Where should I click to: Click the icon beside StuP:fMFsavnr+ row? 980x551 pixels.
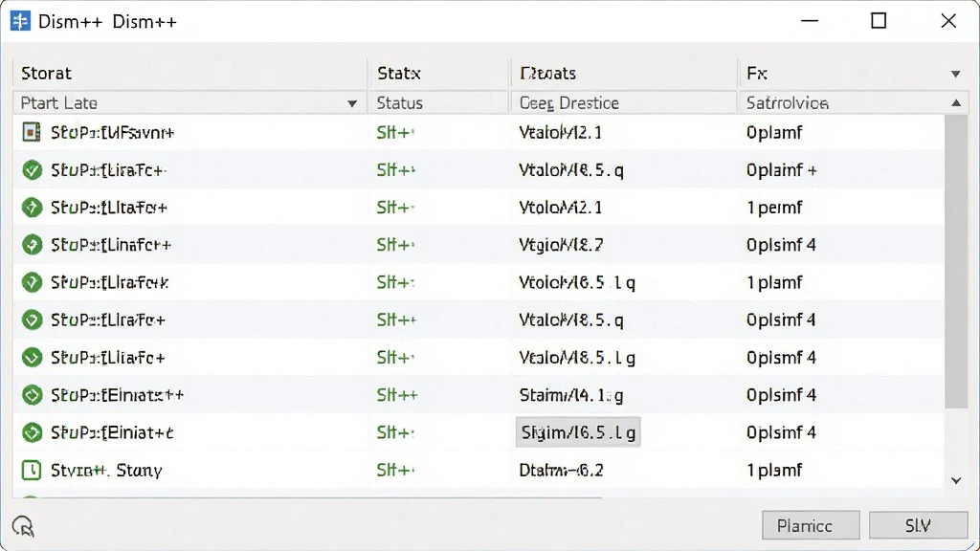pyautogui.click(x=32, y=132)
